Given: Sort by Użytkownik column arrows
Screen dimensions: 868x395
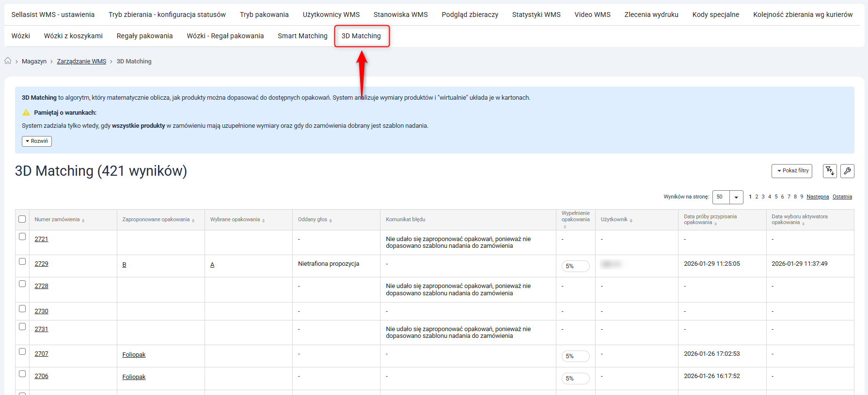Looking at the screenshot, I should point(631,220).
